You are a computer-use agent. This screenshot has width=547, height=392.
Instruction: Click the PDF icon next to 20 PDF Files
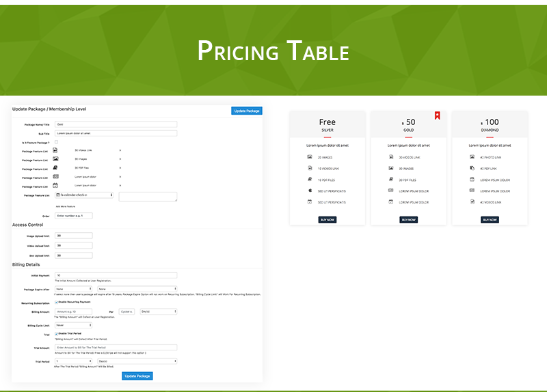[390, 180]
